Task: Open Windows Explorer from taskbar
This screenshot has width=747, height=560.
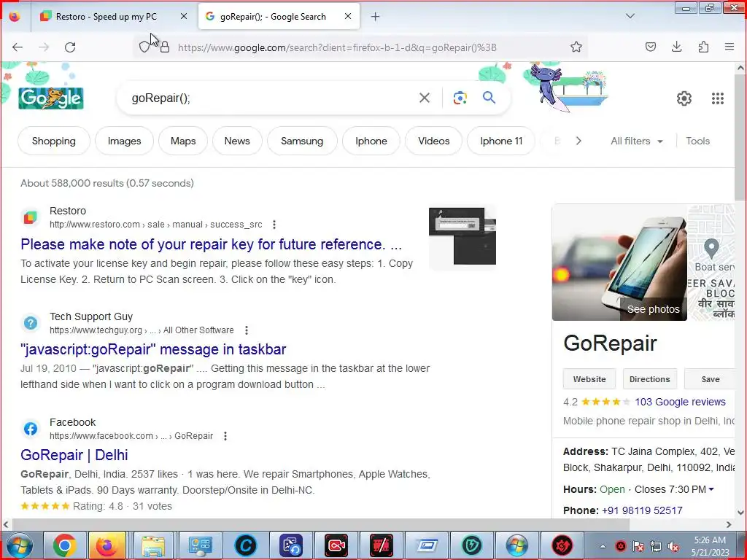Action: [153, 545]
